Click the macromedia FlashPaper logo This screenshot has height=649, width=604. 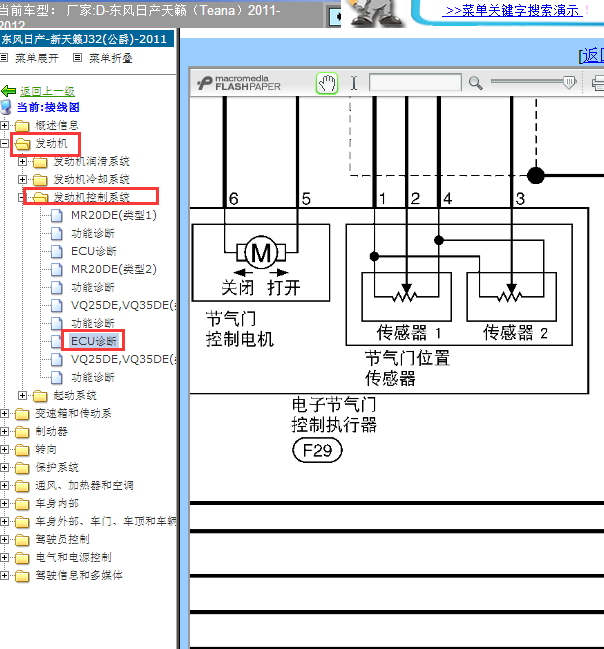[239, 83]
